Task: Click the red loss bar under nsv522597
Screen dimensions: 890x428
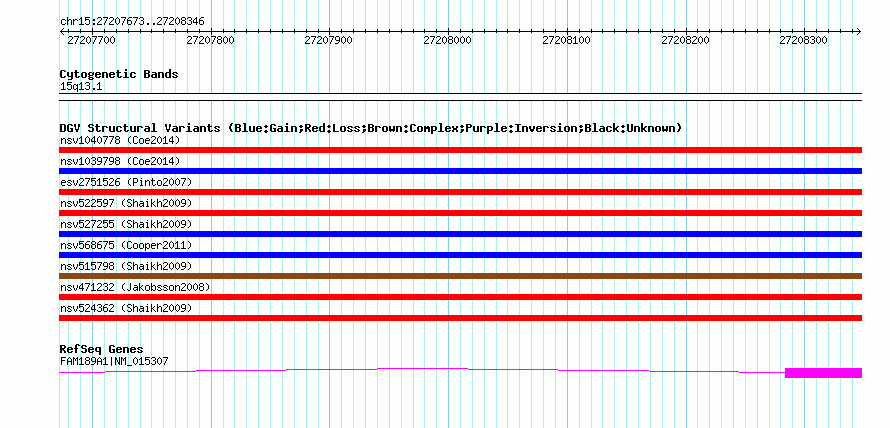Action: point(460,213)
